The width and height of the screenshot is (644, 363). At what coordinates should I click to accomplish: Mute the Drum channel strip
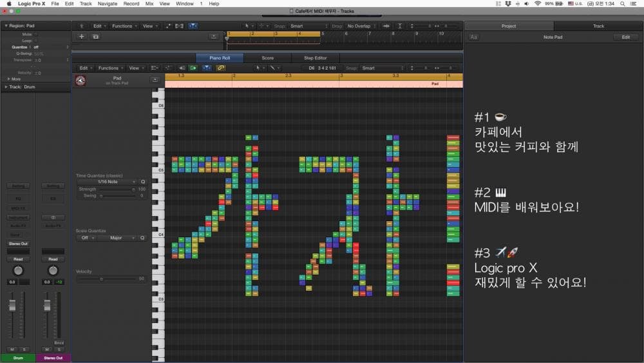point(12,349)
